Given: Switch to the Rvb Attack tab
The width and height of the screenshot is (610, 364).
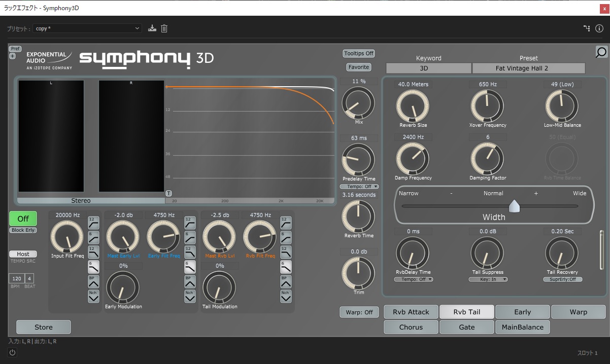Looking at the screenshot, I should (x=411, y=312).
